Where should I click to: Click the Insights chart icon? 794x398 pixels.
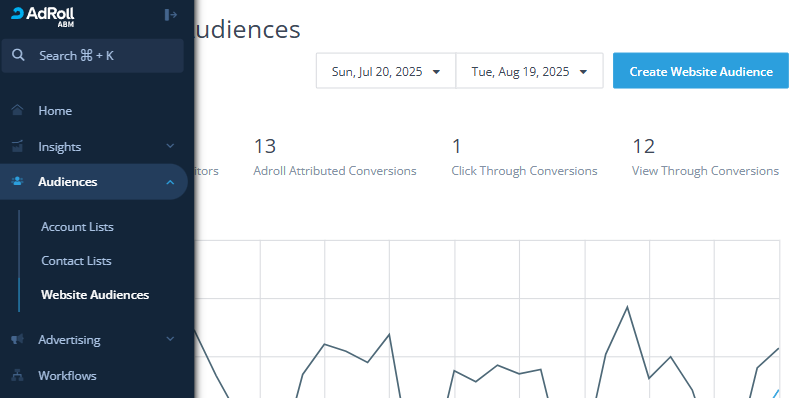click(17, 146)
